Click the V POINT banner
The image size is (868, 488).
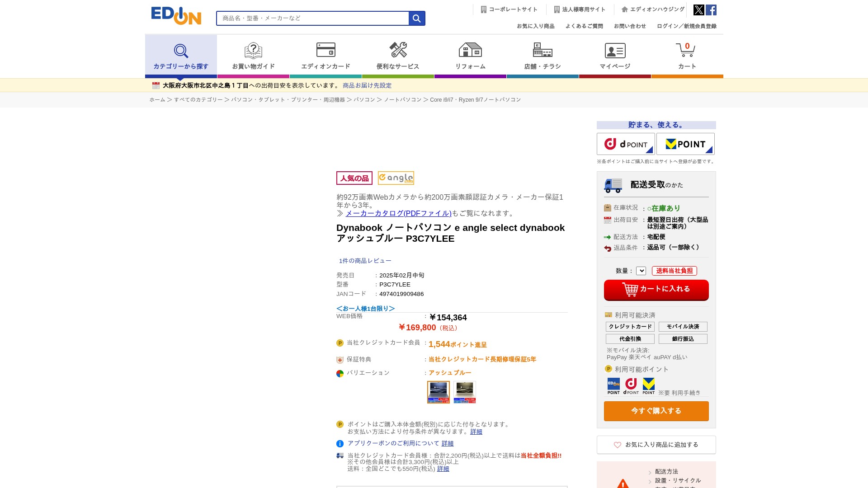pos(685,144)
